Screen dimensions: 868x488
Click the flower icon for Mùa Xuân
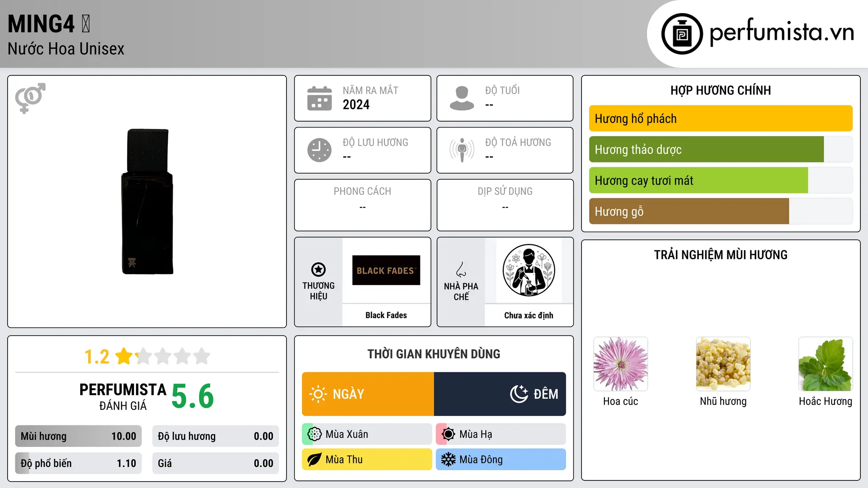pos(314,434)
